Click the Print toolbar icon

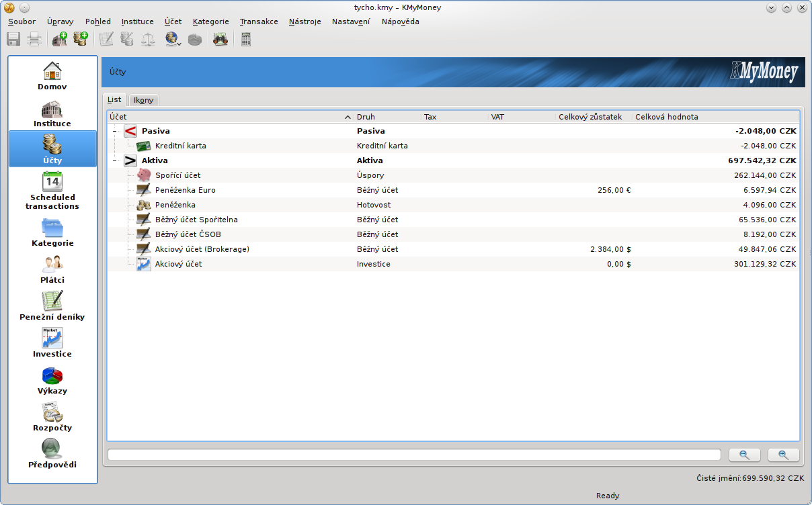click(x=34, y=39)
